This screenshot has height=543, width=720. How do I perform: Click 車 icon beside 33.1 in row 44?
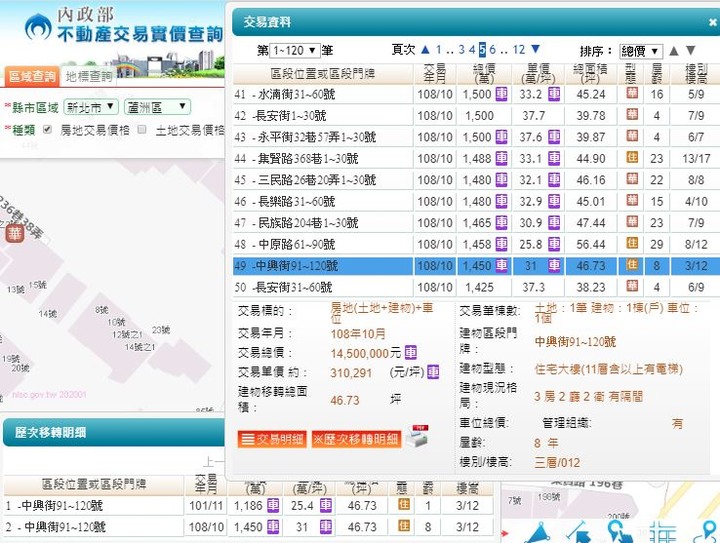click(x=554, y=158)
